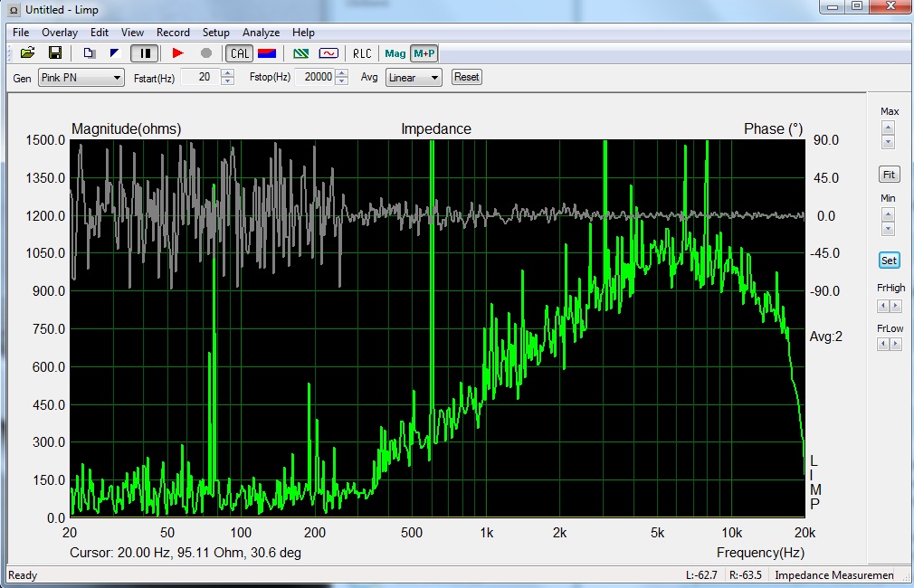The width and height of the screenshot is (914, 588).
Task: Open the Edit menu
Action: [100, 33]
